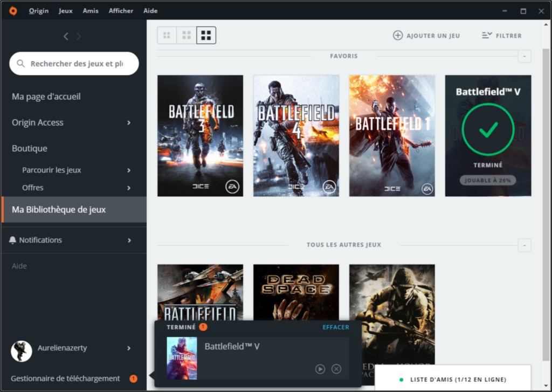Remove Battlefield V from download list
This screenshot has height=392, width=552.
click(x=336, y=369)
